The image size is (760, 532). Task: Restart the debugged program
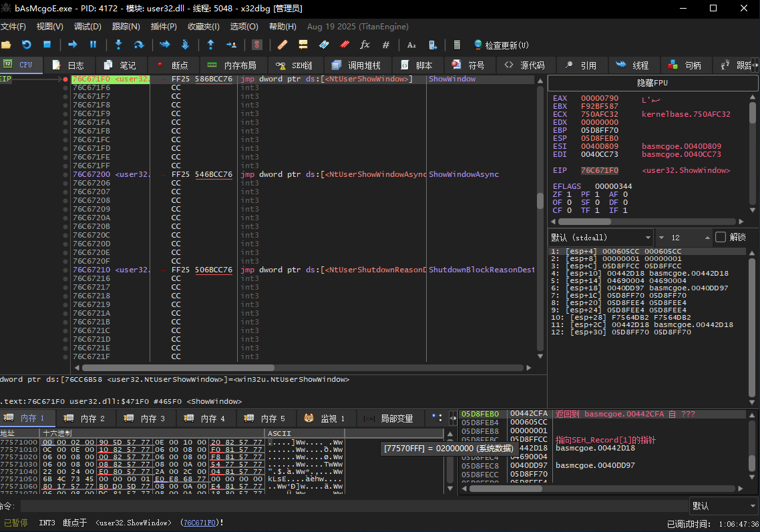[x=27, y=45]
